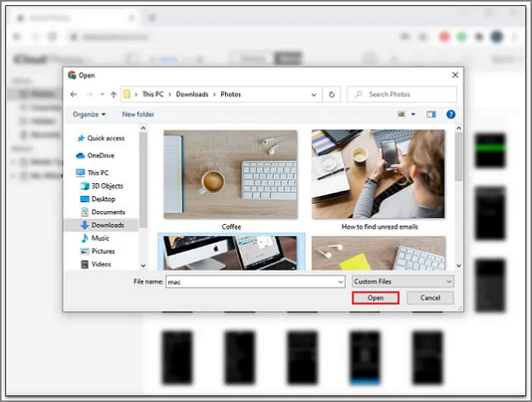Click the Open button
The image size is (532, 402).
[x=375, y=298]
